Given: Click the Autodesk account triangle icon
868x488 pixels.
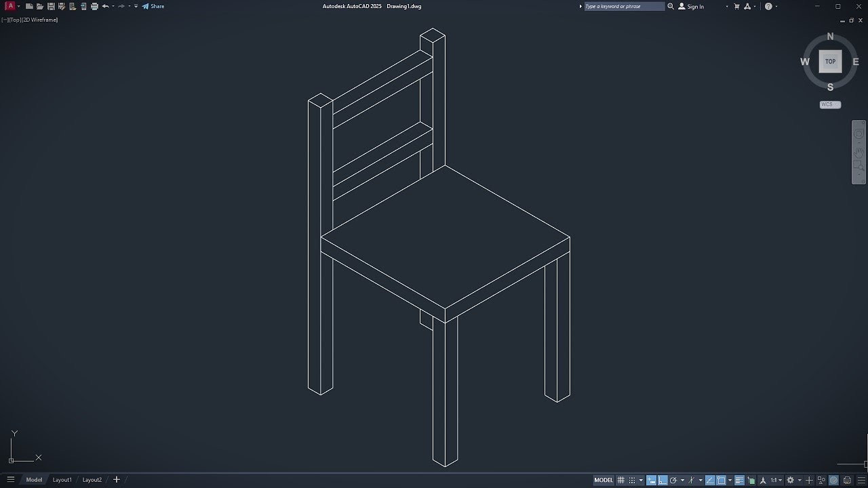Looking at the screenshot, I should tap(747, 6).
